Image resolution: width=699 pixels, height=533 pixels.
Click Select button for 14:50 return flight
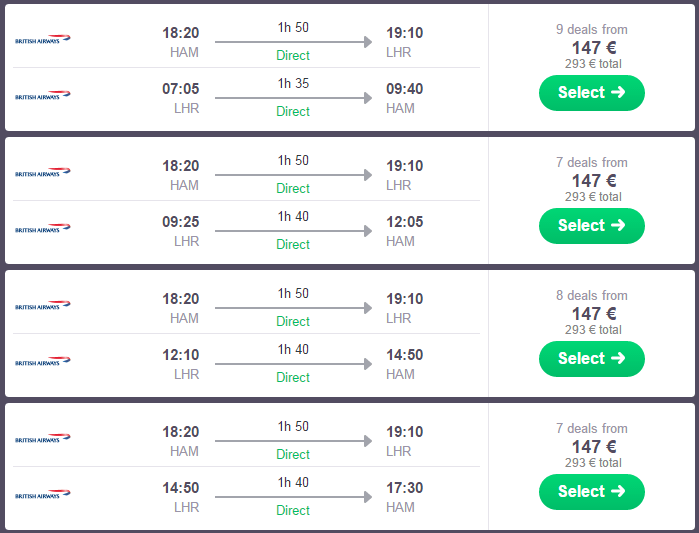591,492
